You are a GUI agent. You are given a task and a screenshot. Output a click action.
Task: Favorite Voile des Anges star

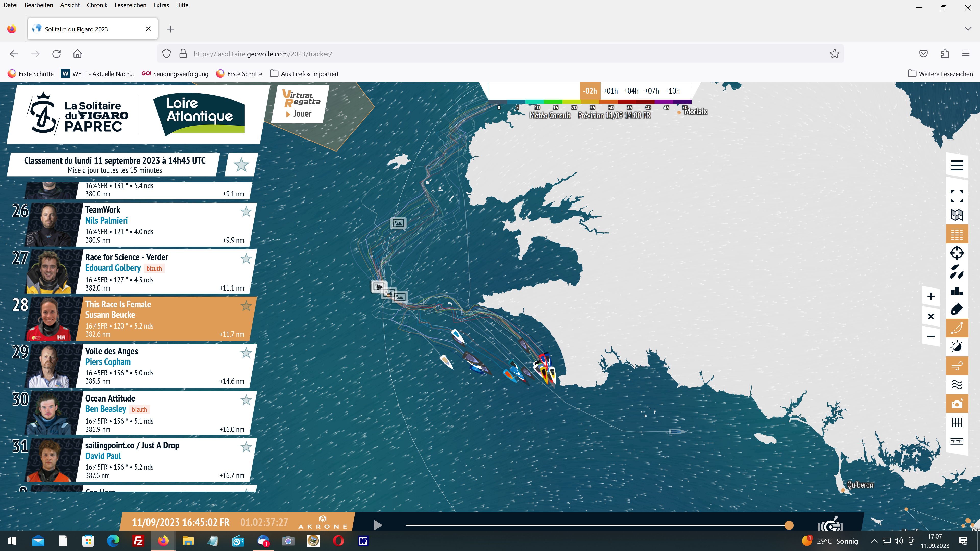point(246,353)
